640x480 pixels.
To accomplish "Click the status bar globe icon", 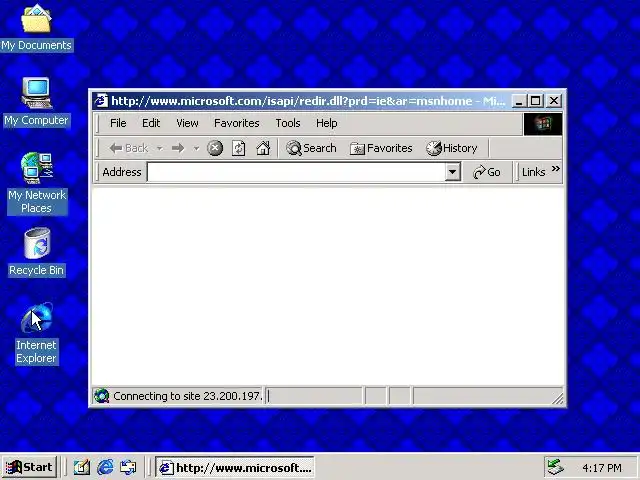I will pos(101,396).
